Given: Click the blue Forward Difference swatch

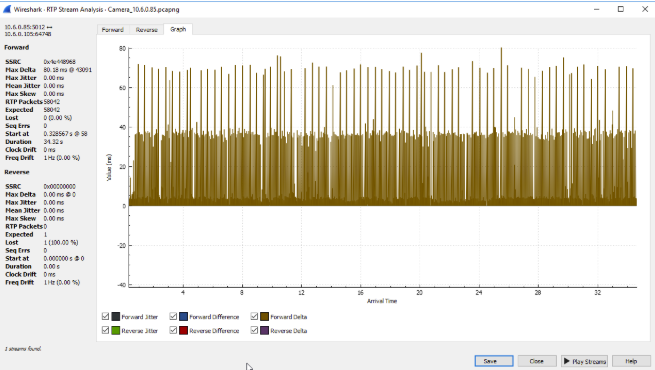Looking at the screenshot, I should [x=183, y=317].
